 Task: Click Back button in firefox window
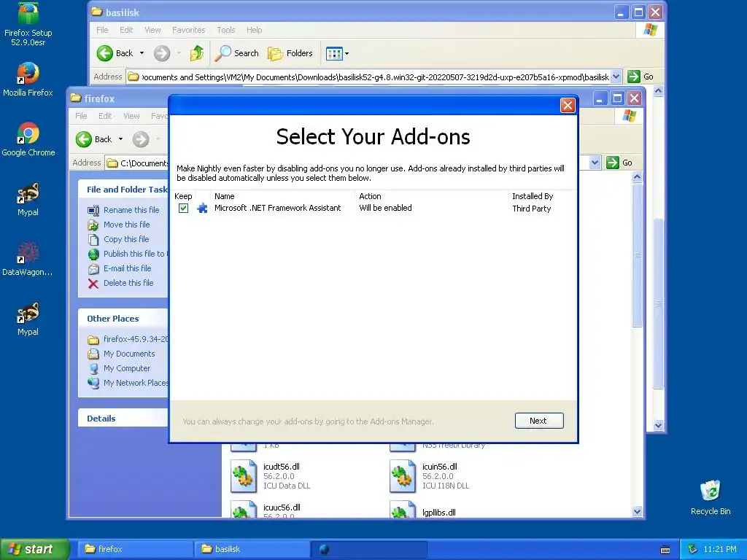(x=94, y=139)
